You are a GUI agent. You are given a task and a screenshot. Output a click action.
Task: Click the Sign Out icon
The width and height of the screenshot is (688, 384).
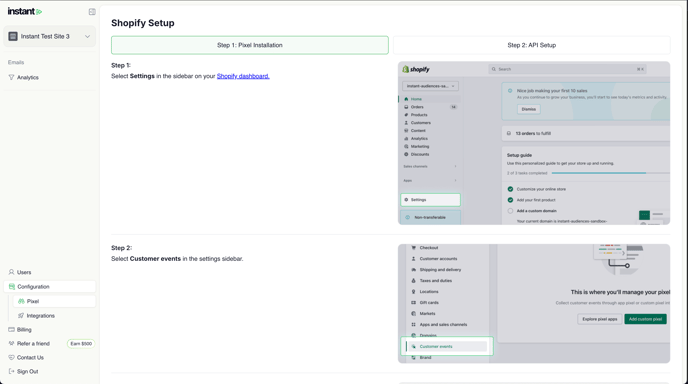(x=11, y=371)
